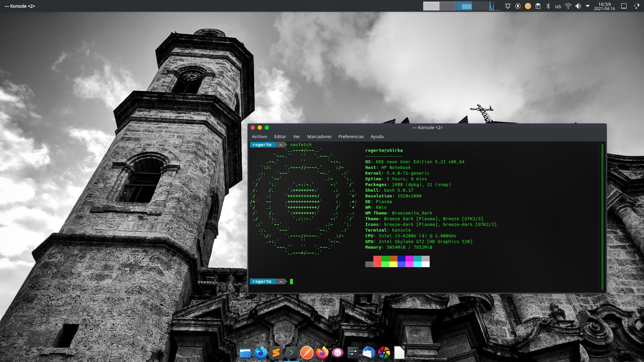Open Sublime Text from the dock

click(x=276, y=353)
